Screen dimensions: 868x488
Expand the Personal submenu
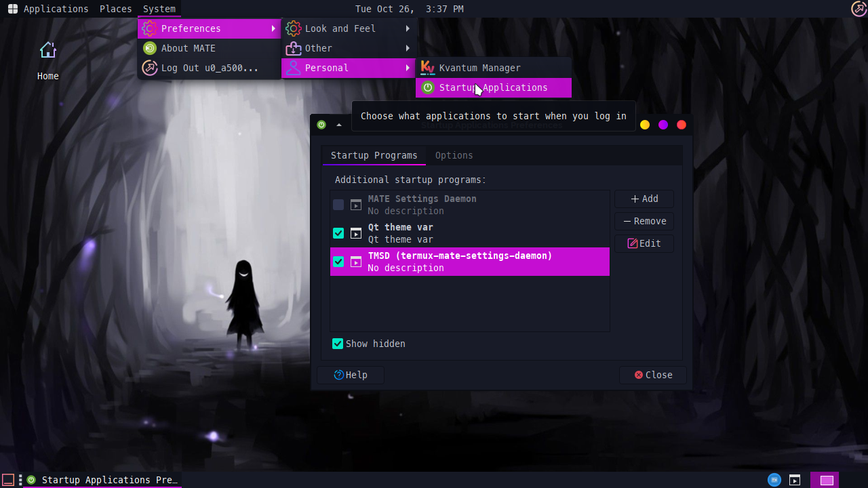tap(349, 68)
